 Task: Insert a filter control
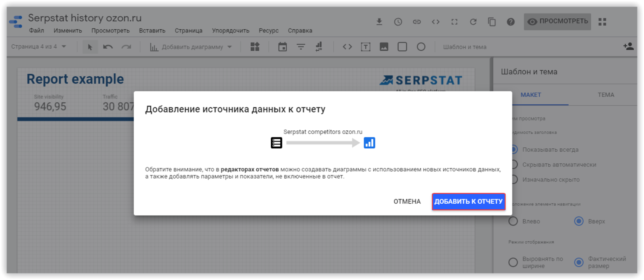point(301,47)
